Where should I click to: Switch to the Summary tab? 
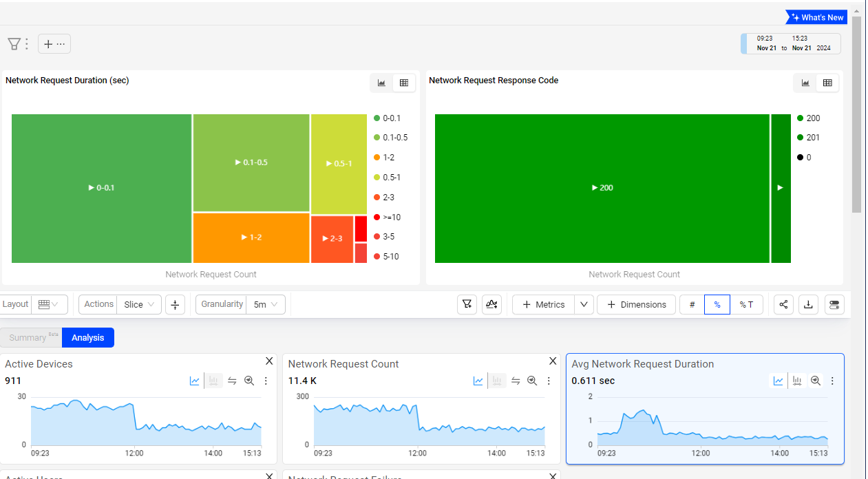click(x=30, y=337)
